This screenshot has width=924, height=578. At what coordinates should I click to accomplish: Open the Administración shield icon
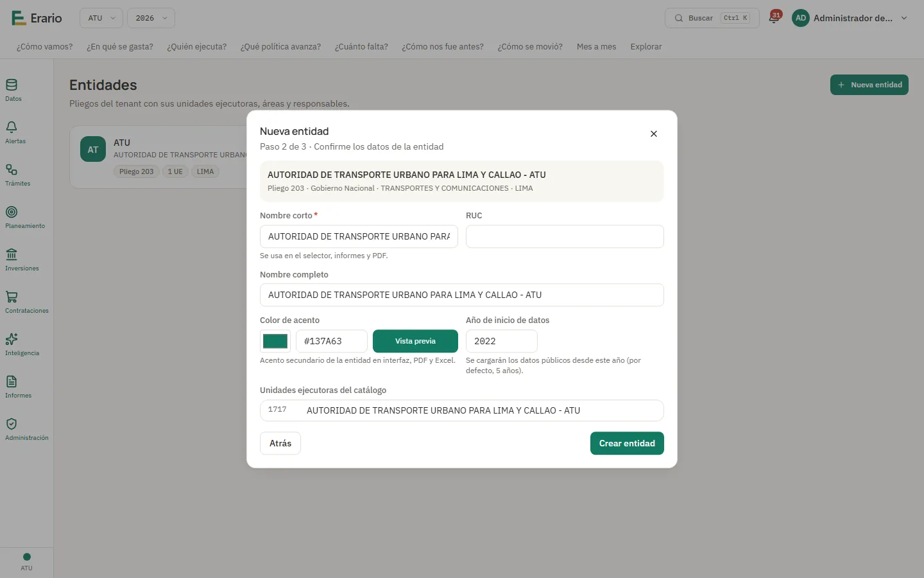tap(12, 424)
